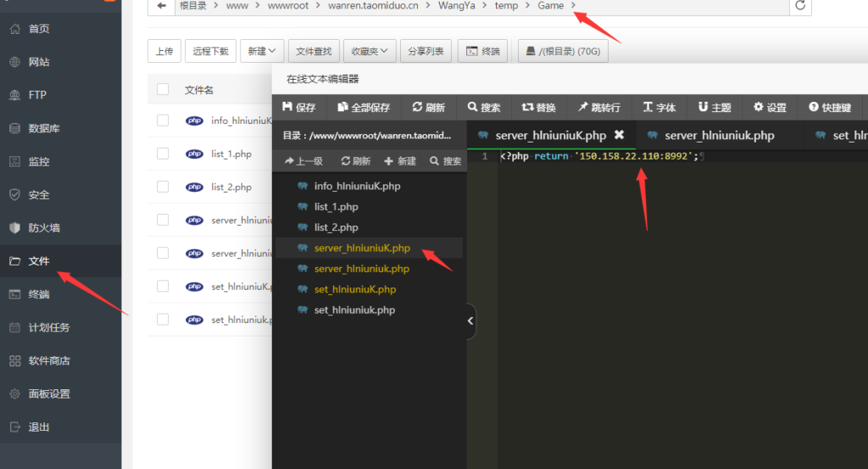Collapse the editor file tree sidebar handle
Image resolution: width=868 pixels, height=469 pixels.
point(471,321)
